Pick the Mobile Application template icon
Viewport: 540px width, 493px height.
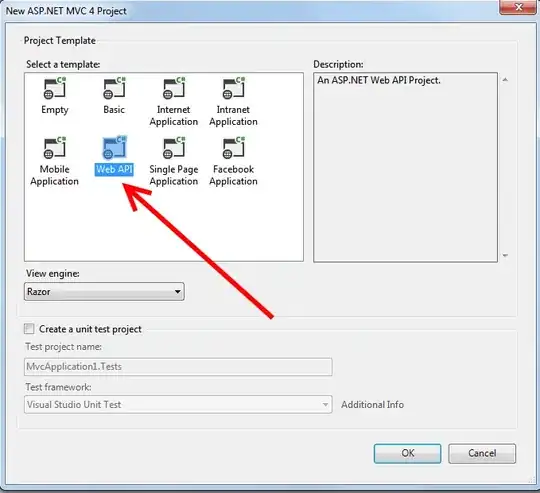point(55,148)
